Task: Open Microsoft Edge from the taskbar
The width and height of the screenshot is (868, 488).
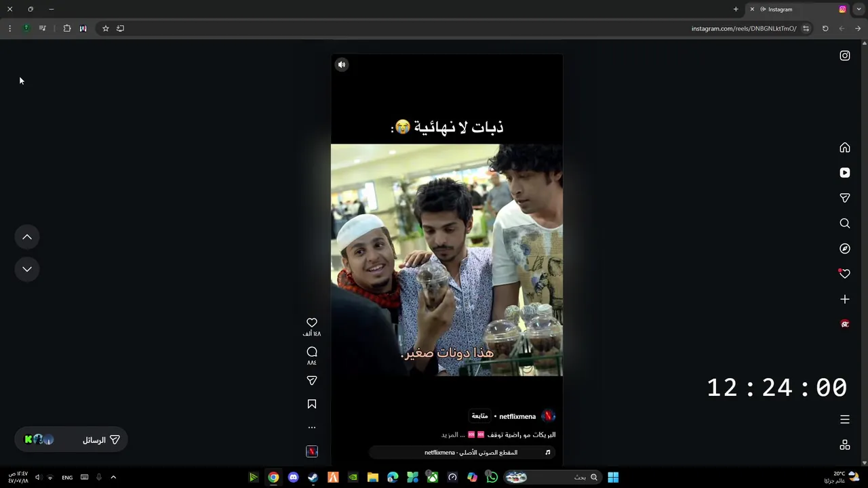Action: tap(393, 477)
